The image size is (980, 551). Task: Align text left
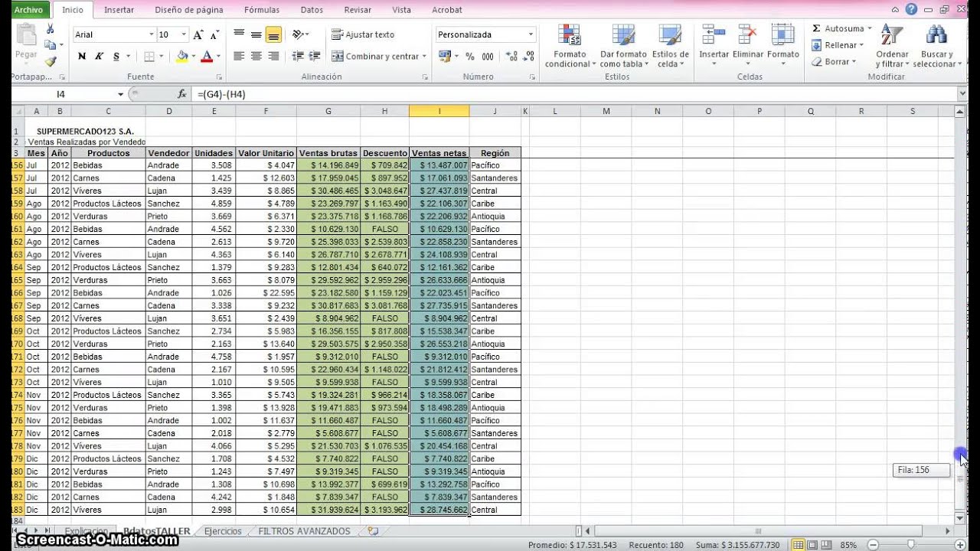click(x=239, y=56)
